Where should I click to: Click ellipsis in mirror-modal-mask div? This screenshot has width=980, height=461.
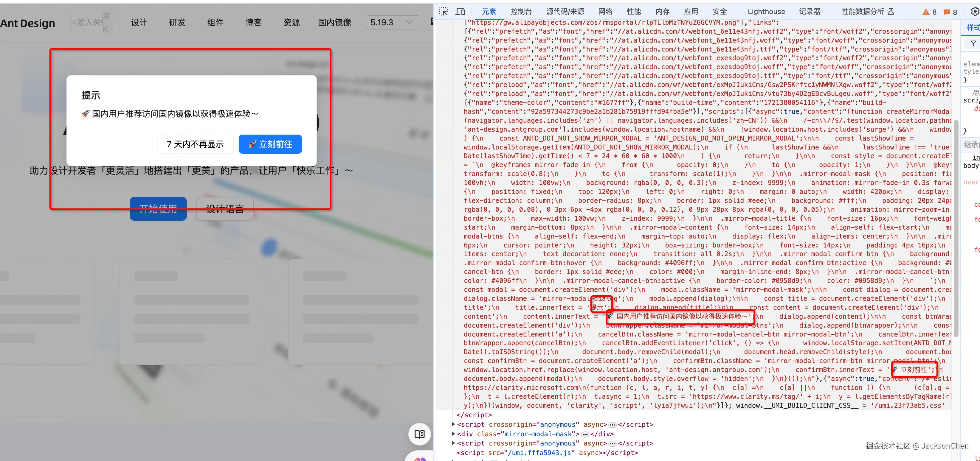(x=585, y=434)
